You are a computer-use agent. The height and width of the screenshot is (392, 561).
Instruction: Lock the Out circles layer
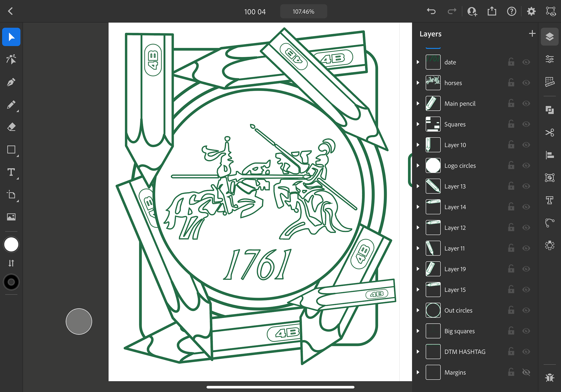511,310
